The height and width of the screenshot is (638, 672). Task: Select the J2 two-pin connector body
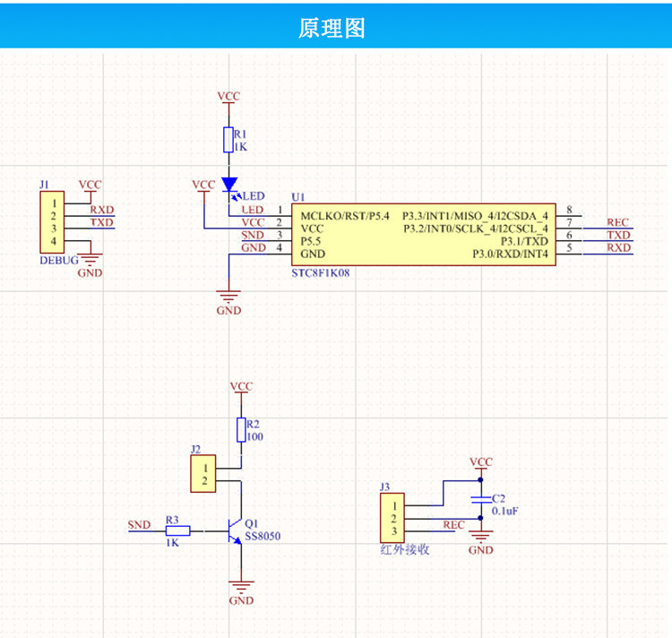(x=203, y=473)
